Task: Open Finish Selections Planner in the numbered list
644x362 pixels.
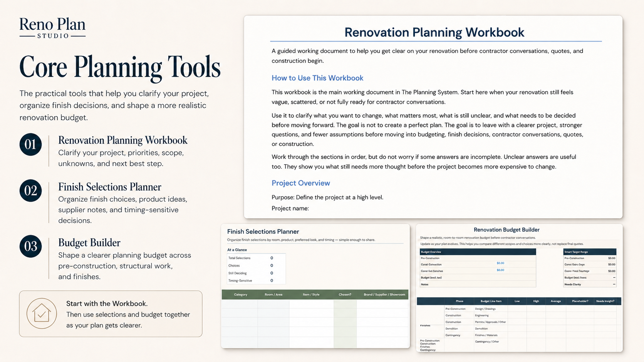Action: (x=109, y=187)
